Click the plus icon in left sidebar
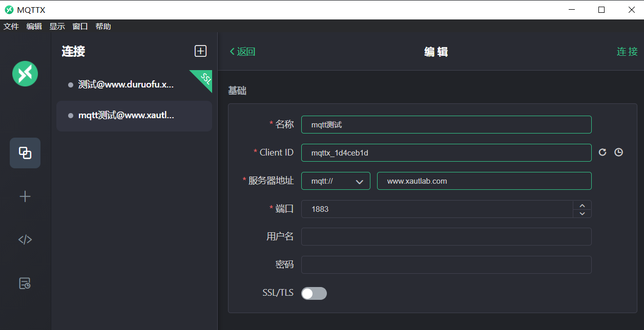644x330 pixels. click(x=25, y=196)
